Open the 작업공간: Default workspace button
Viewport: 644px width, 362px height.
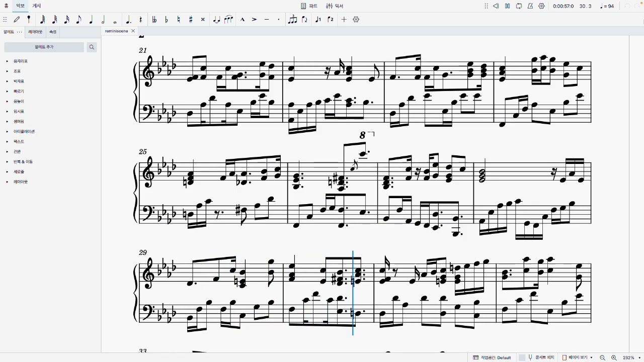(x=492, y=357)
